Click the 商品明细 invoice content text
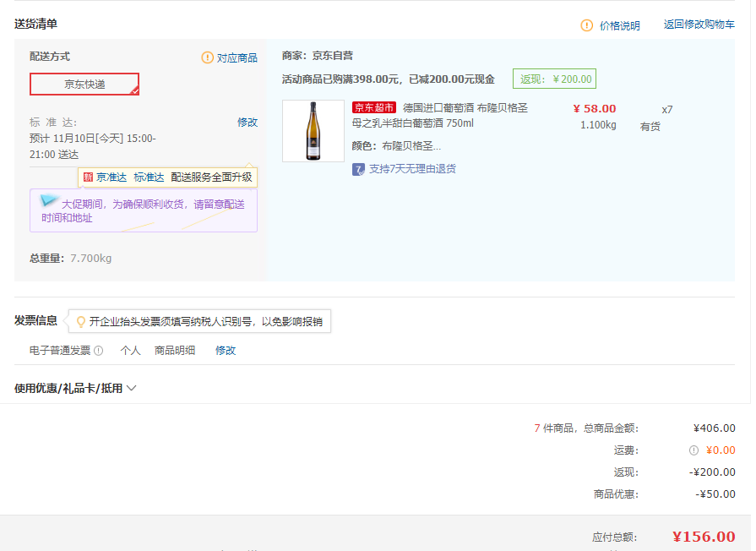 click(175, 350)
